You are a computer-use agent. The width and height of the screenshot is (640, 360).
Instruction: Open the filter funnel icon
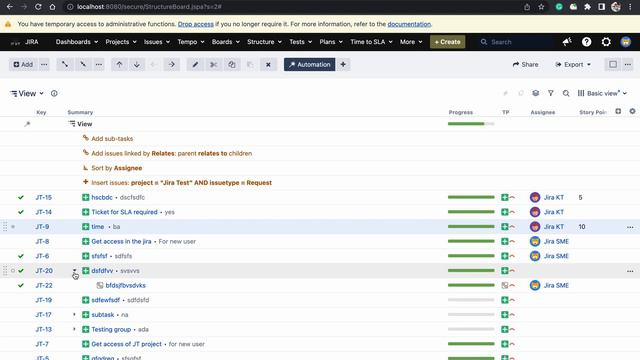[x=551, y=93]
